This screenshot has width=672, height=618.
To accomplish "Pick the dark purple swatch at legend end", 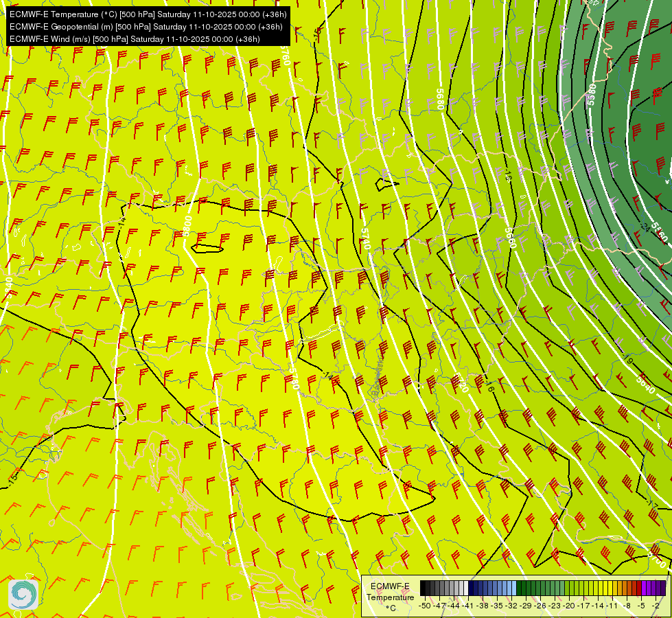I will (664, 588).
